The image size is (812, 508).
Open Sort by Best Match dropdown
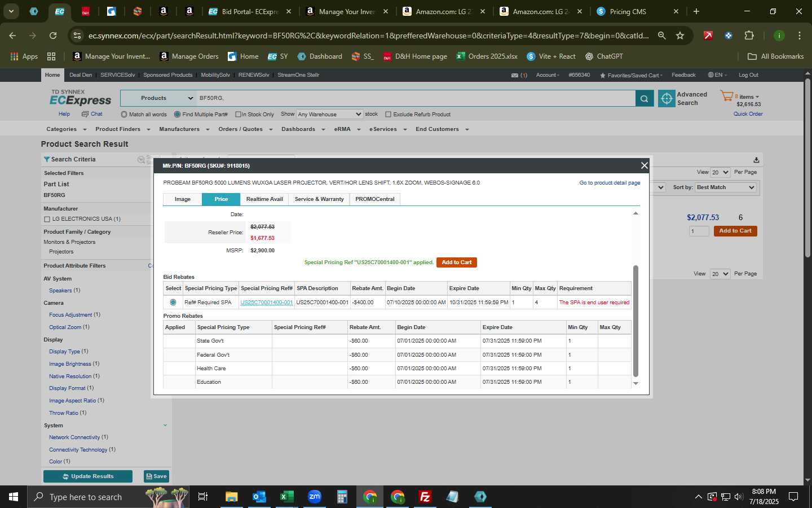726,187
